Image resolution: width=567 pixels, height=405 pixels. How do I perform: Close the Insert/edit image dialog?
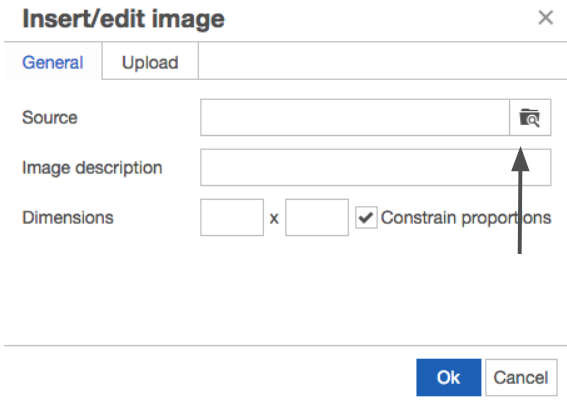545,17
